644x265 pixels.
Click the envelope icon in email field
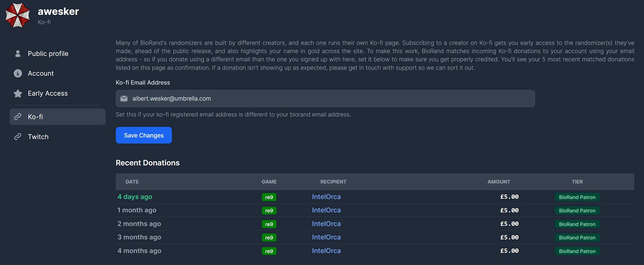point(124,99)
